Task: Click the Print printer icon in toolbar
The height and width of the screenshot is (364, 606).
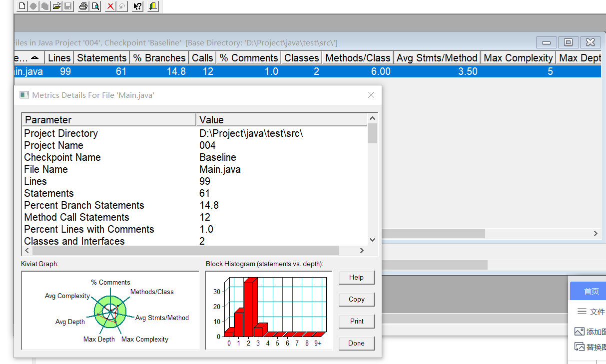Action: click(83, 6)
